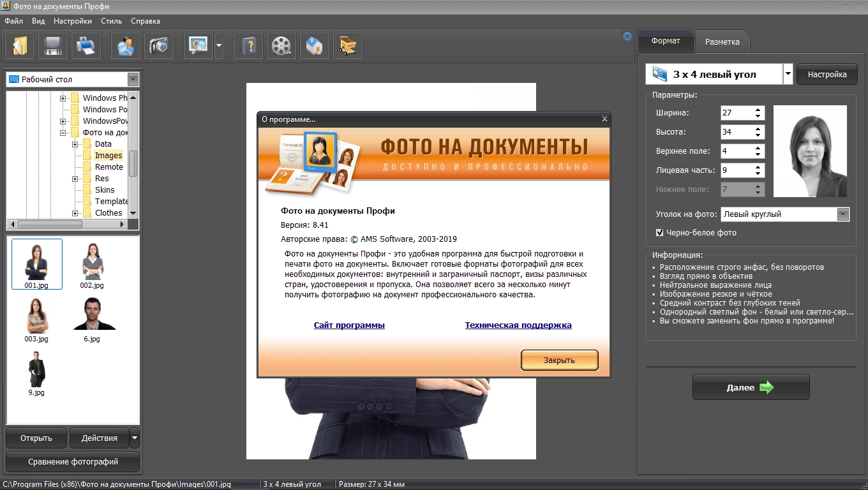Click the Remote folder icon
Image resolution: width=868 pixels, height=490 pixels.
87,167
